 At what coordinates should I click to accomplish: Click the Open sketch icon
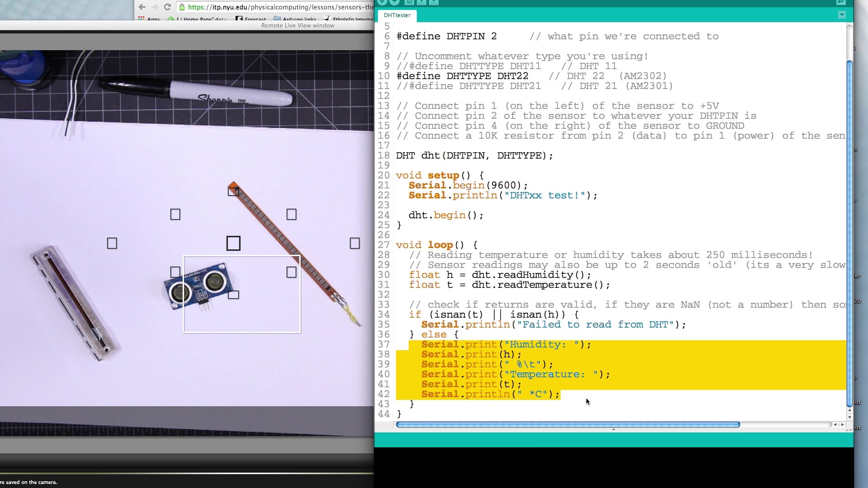(421, 2)
